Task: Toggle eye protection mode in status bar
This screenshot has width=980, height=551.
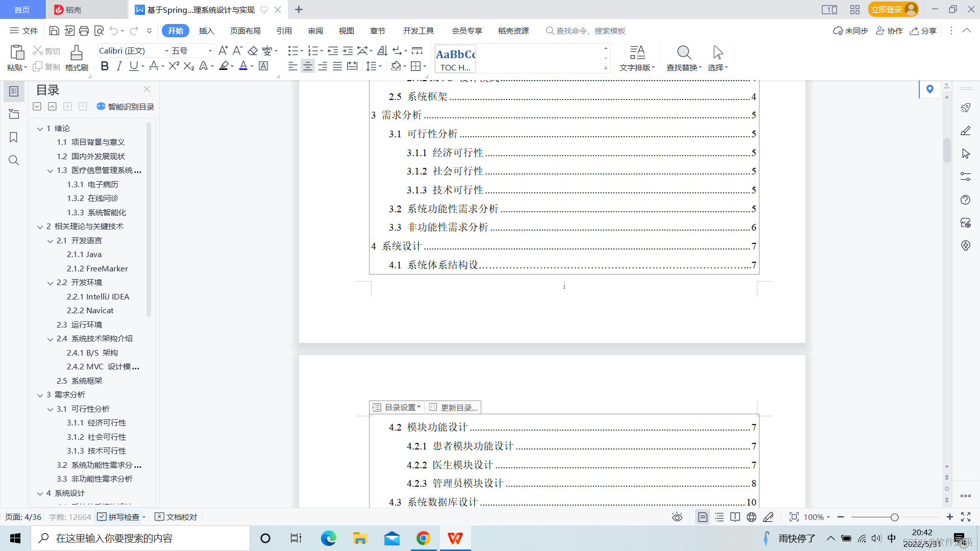Action: 677,517
